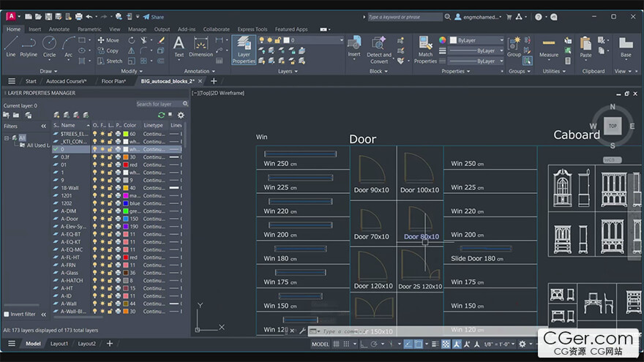644x362 pixels.
Task: Enable the Invert filter checkbox
Action: (7, 314)
